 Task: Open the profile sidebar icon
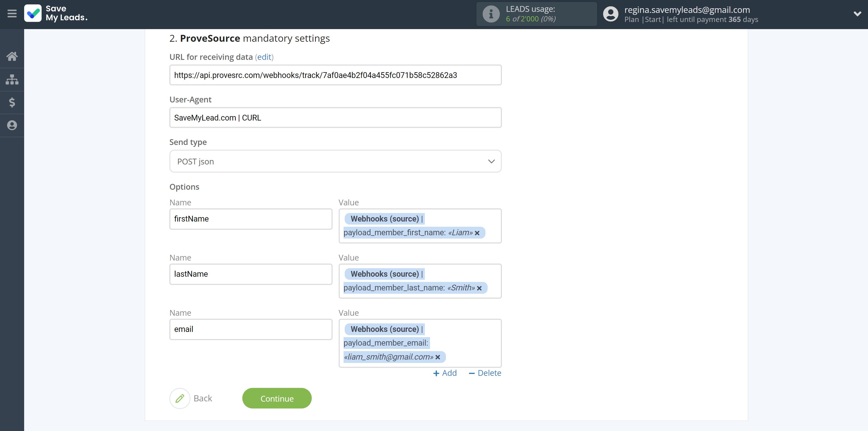pyautogui.click(x=12, y=125)
